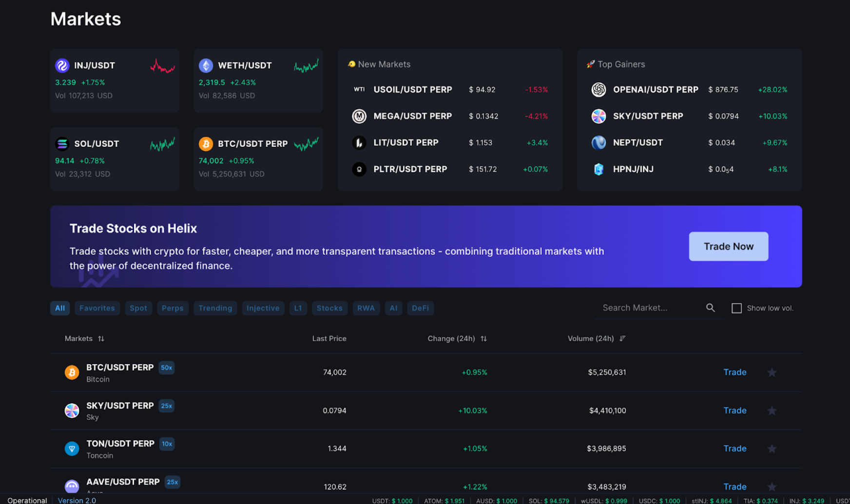Click the Bitcoin icon in BTC/USDT PERP card
Viewport: 850px width, 504px height.
[x=206, y=144]
